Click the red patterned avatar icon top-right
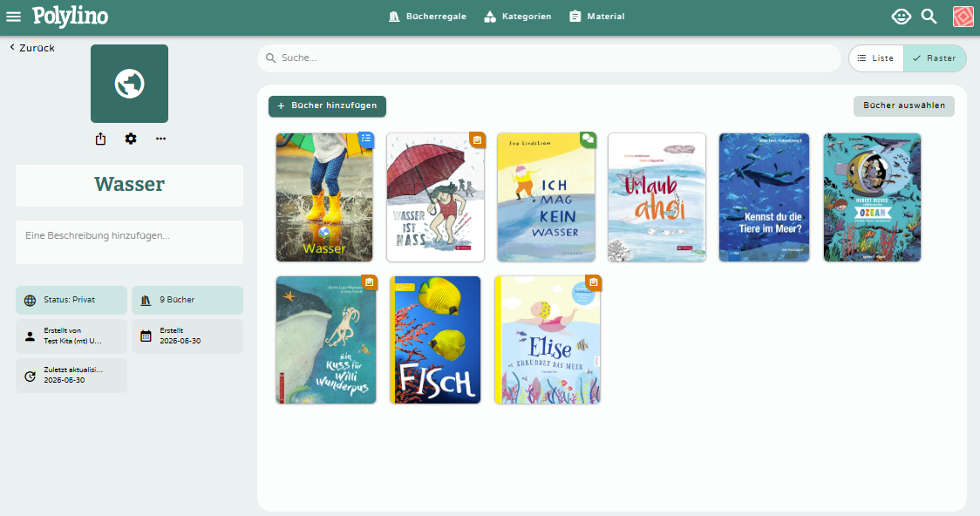Image resolution: width=980 pixels, height=516 pixels. click(963, 16)
